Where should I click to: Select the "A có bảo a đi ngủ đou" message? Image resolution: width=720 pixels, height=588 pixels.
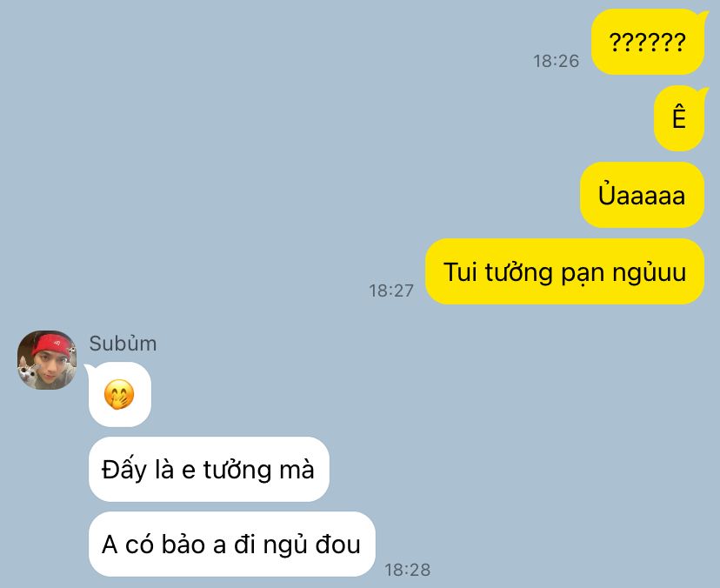[x=232, y=544]
